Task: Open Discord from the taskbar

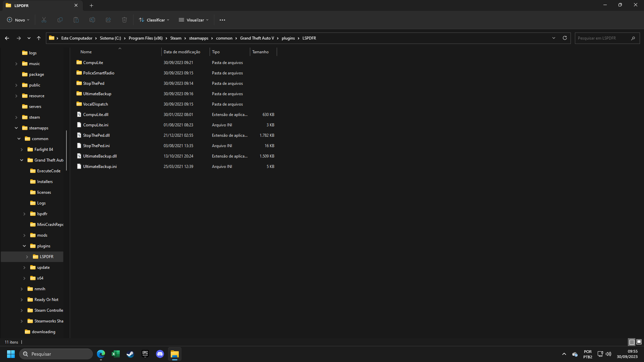Action: 160,354
